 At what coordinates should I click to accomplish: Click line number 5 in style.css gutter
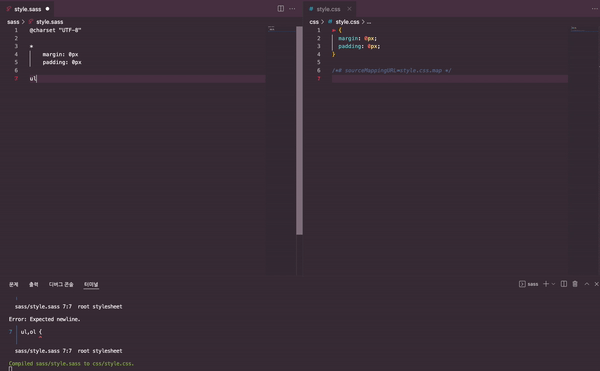[319, 62]
